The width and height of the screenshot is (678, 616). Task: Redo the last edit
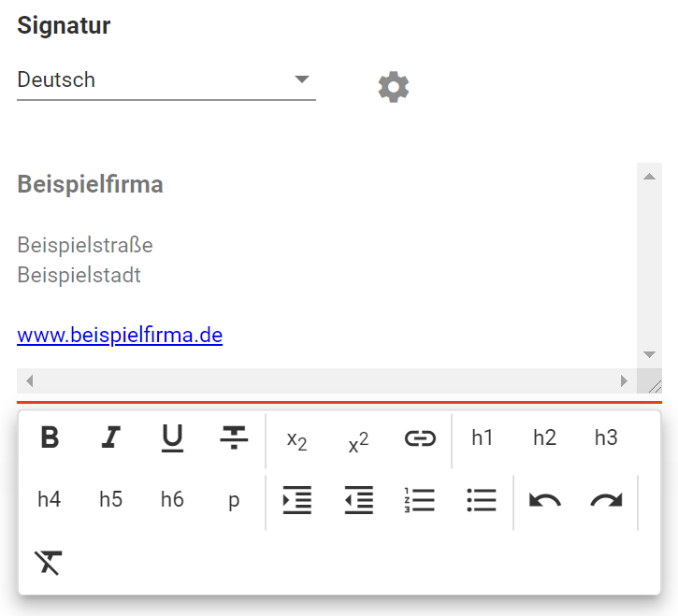[606, 501]
